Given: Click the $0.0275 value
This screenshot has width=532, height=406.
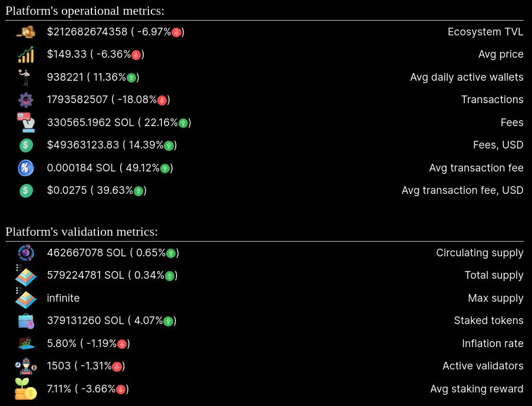Looking at the screenshot, I should [67, 190].
